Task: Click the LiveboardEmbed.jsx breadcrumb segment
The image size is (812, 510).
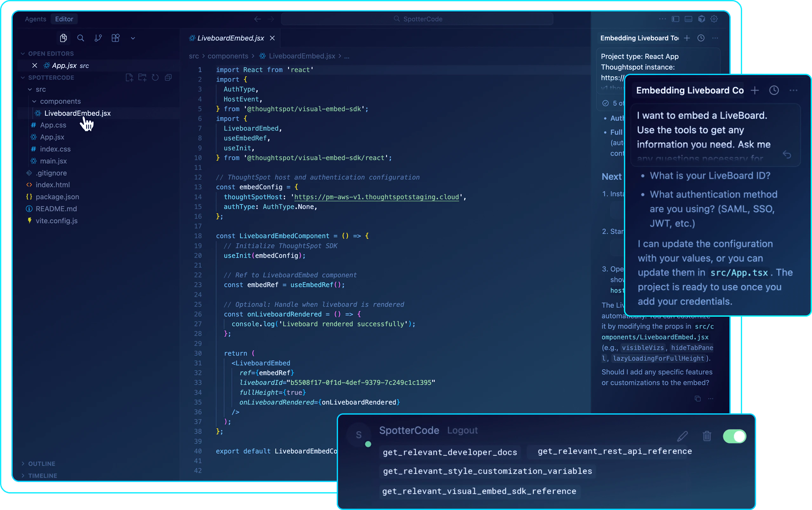Action: (301, 56)
